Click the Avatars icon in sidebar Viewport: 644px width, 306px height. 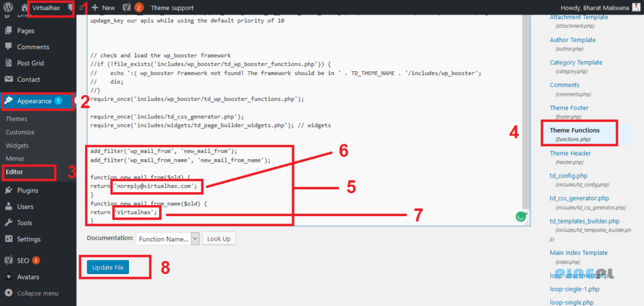pos(9,277)
